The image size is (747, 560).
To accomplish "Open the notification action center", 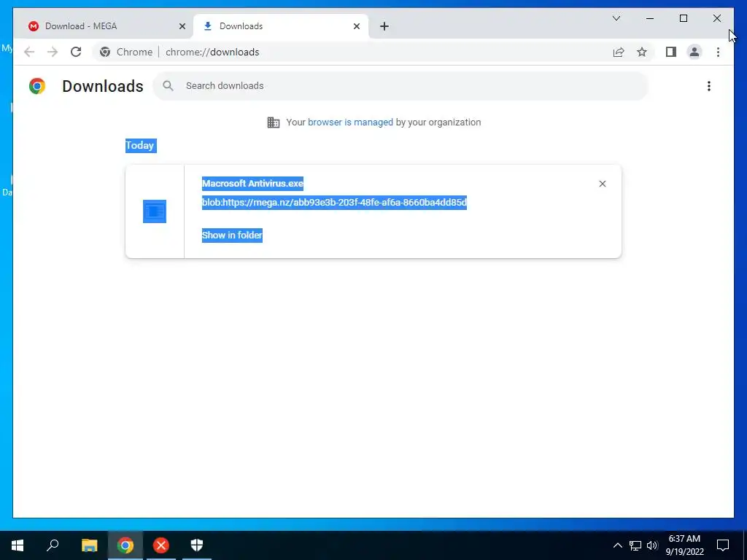I will pos(723,545).
